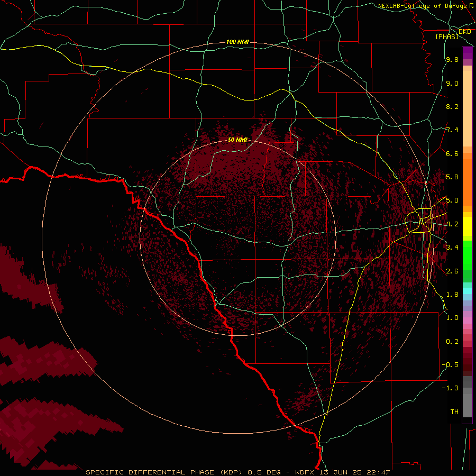The height and width of the screenshot is (476, 476).
Task: Click the 2.6 legend value
Action: (452, 271)
